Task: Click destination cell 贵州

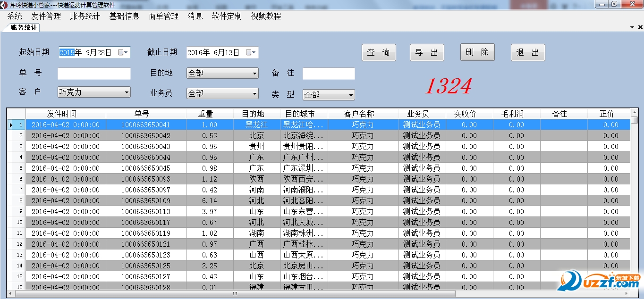Action: (x=257, y=147)
